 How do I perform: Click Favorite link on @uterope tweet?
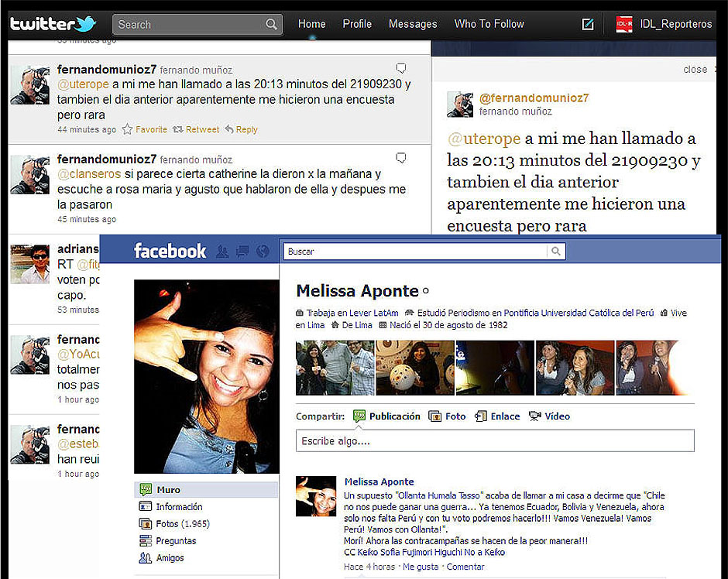(x=151, y=129)
